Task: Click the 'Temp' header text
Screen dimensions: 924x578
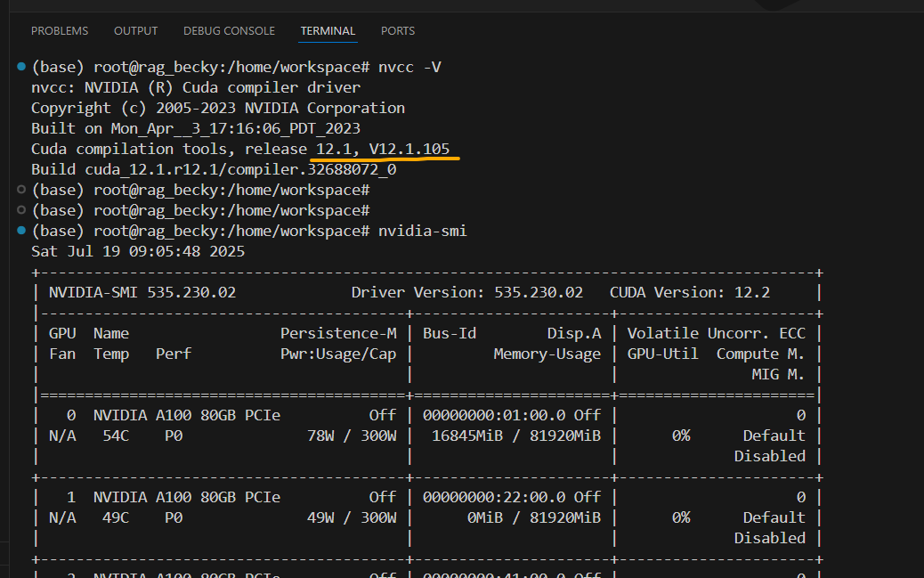Action: coord(111,354)
